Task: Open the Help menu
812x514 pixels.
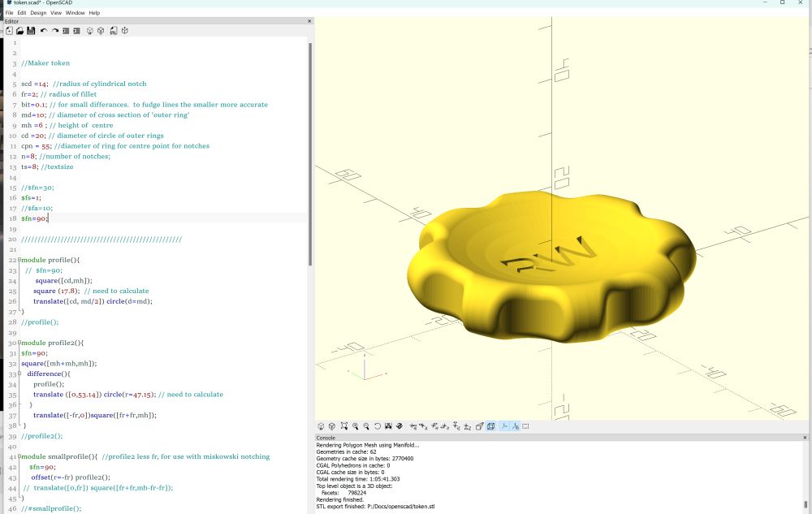Action: pyautogui.click(x=95, y=13)
